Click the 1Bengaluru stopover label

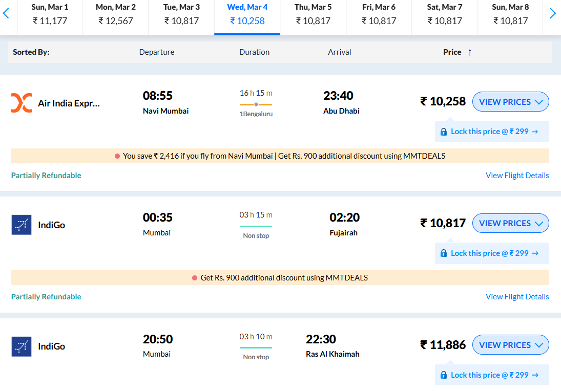tap(256, 114)
